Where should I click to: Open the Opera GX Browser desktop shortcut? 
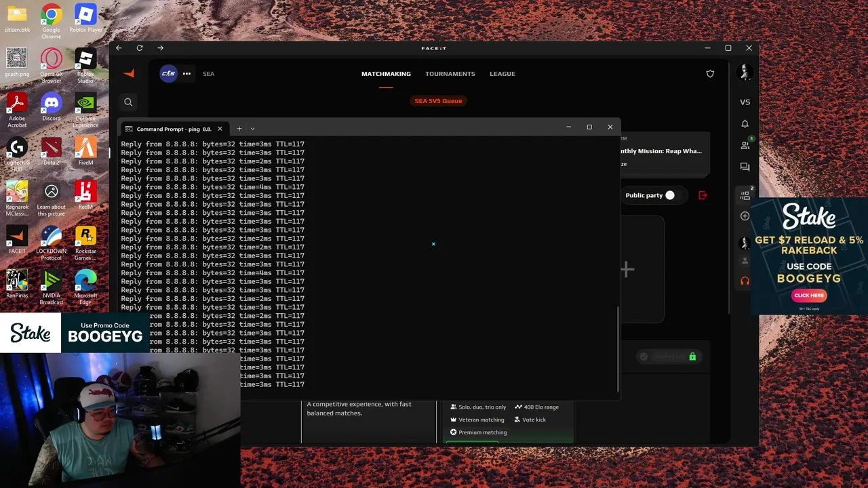coord(51,66)
